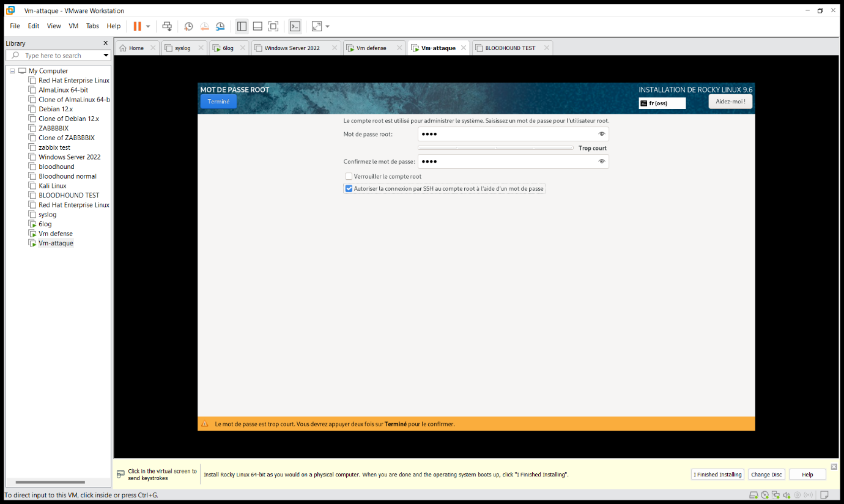
Task: Take a snapshot of the VM
Action: click(x=188, y=26)
